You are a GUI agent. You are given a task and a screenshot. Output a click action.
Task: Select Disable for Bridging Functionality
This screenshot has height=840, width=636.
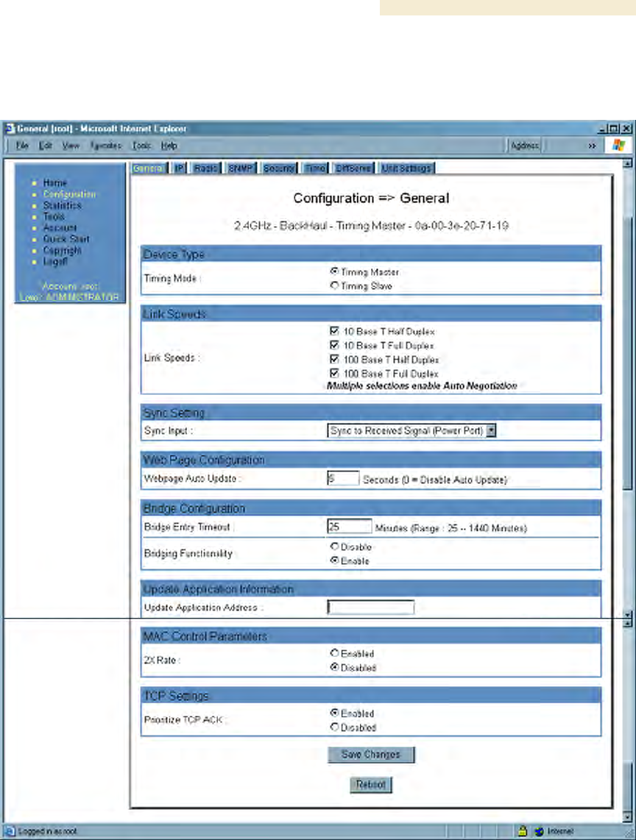pyautogui.click(x=334, y=547)
